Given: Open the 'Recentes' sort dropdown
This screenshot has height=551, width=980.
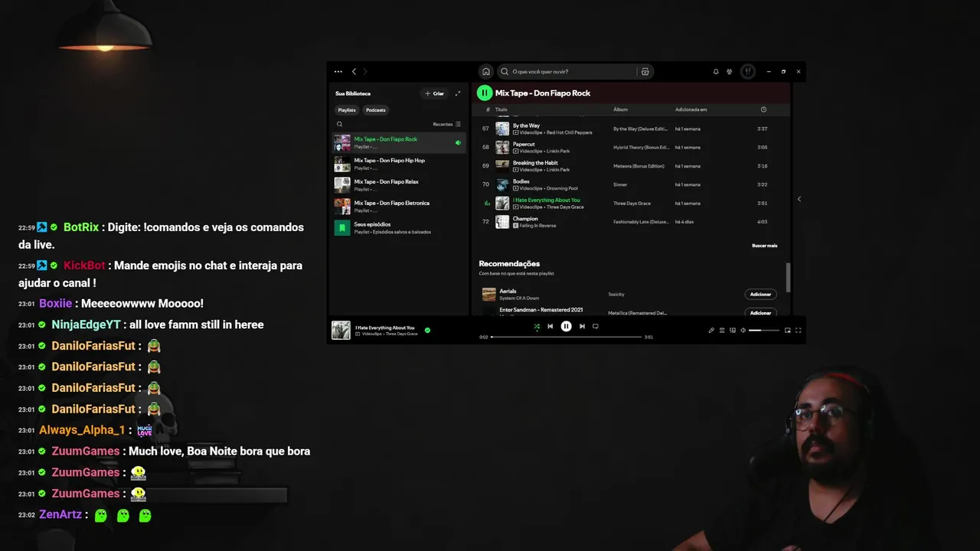Looking at the screenshot, I should (447, 124).
